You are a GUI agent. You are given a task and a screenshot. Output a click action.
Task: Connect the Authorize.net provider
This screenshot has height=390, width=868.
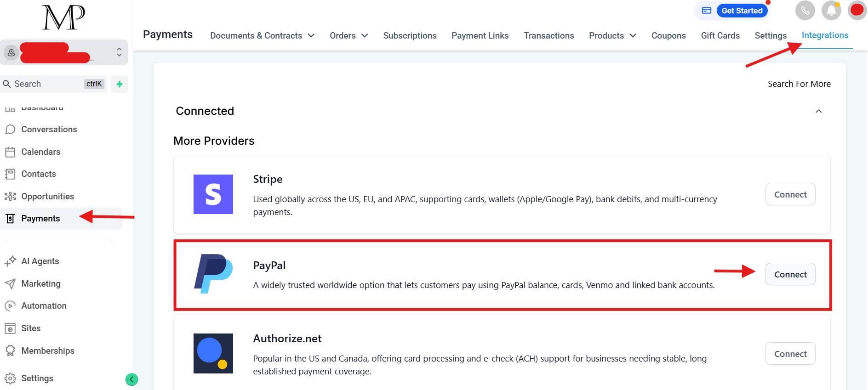coord(790,354)
